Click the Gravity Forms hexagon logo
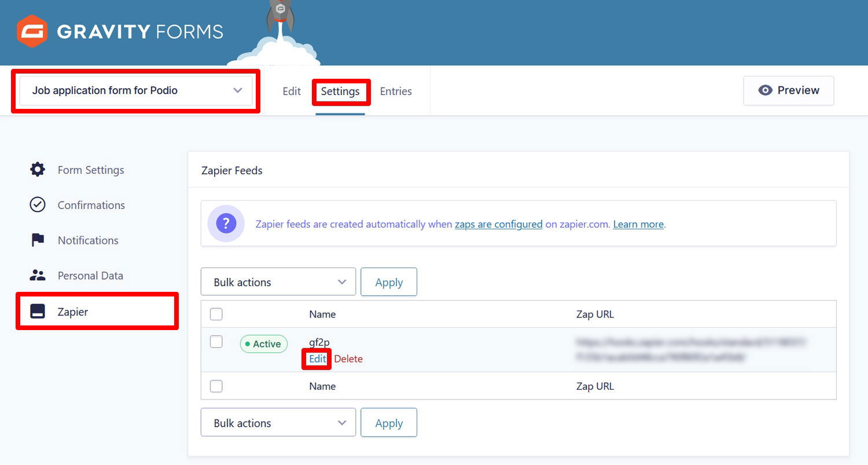 coord(32,31)
